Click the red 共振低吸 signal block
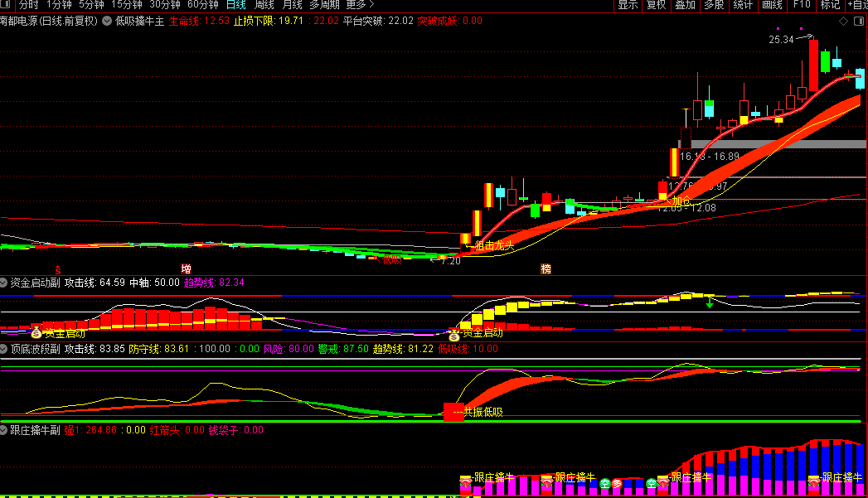The height and width of the screenshot is (498, 868). pyautogui.click(x=454, y=412)
